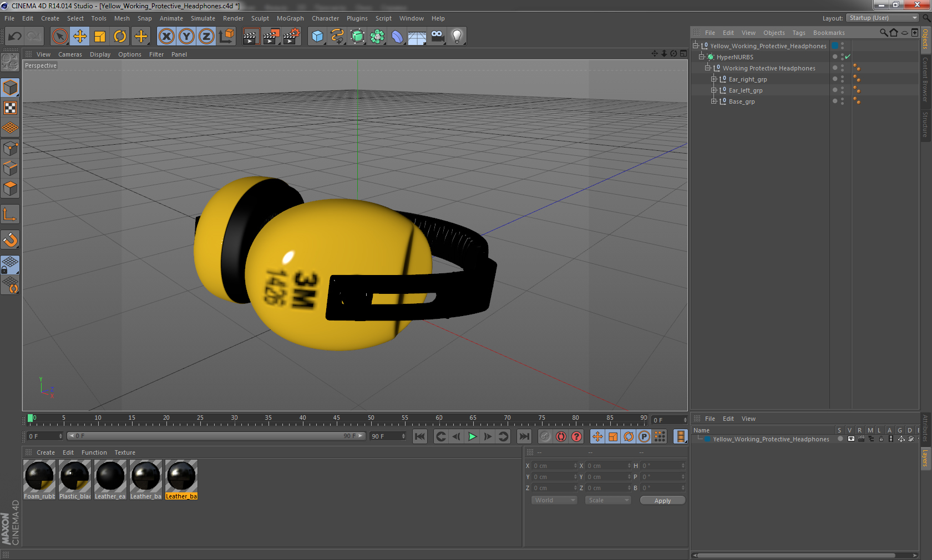Add a HyperNURBS generator icon
932x560 pixels.
[x=357, y=37]
